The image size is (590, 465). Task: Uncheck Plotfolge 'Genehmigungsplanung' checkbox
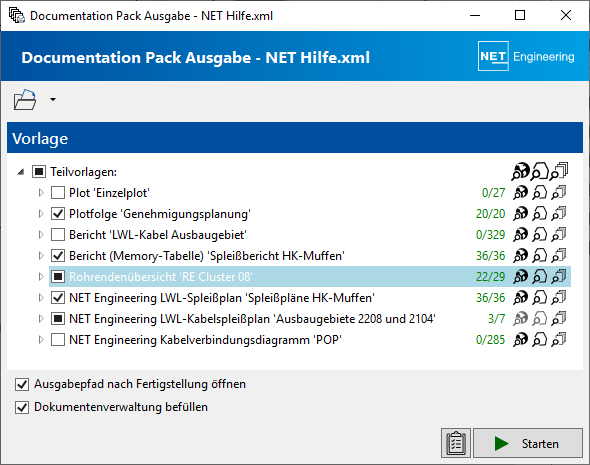tap(58, 214)
